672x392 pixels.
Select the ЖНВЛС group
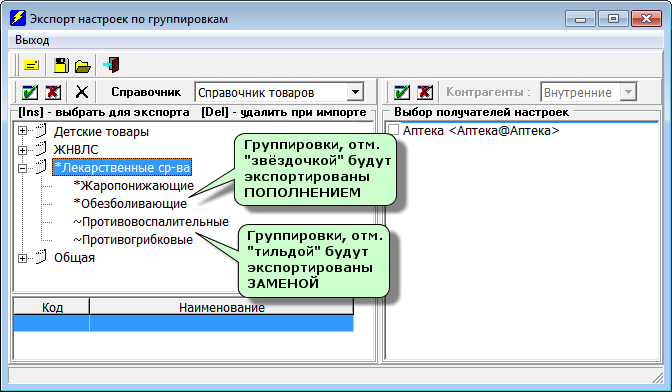(76, 150)
